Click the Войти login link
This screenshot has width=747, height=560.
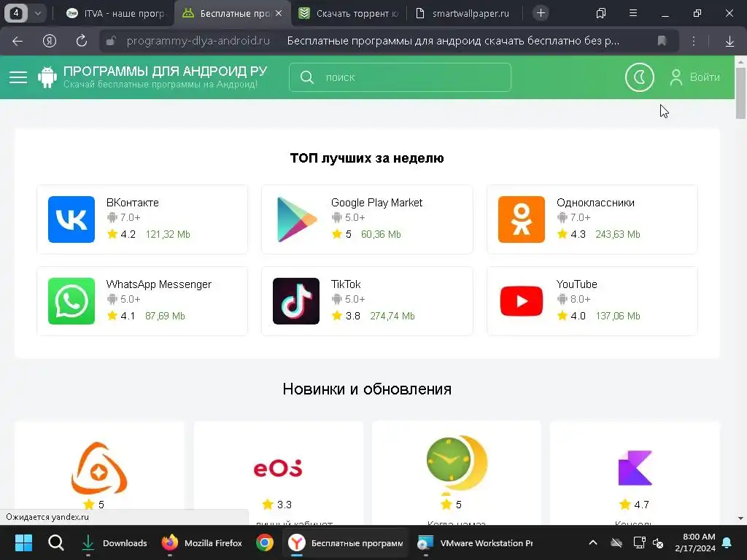pyautogui.click(x=695, y=77)
